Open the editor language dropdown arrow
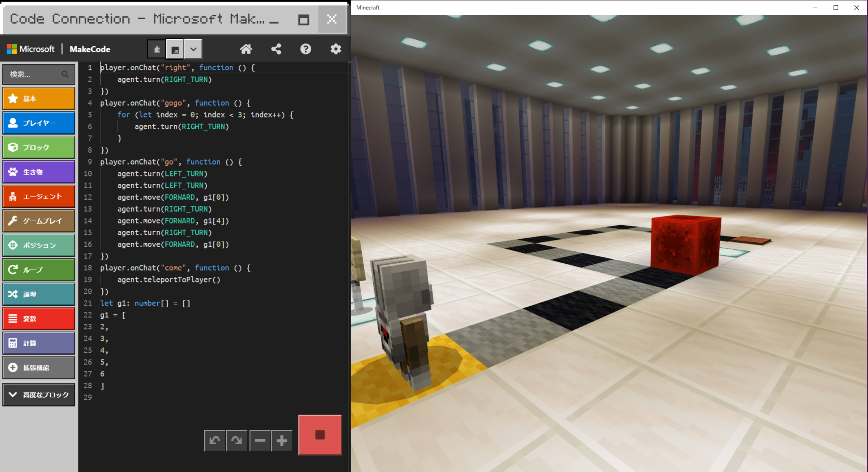The image size is (868, 472). (193, 49)
